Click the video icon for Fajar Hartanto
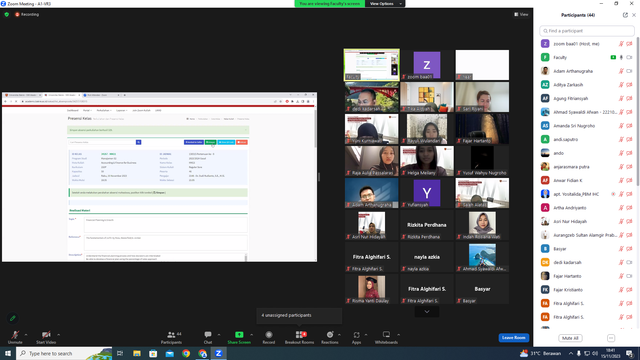640x360 pixels. [x=629, y=276]
